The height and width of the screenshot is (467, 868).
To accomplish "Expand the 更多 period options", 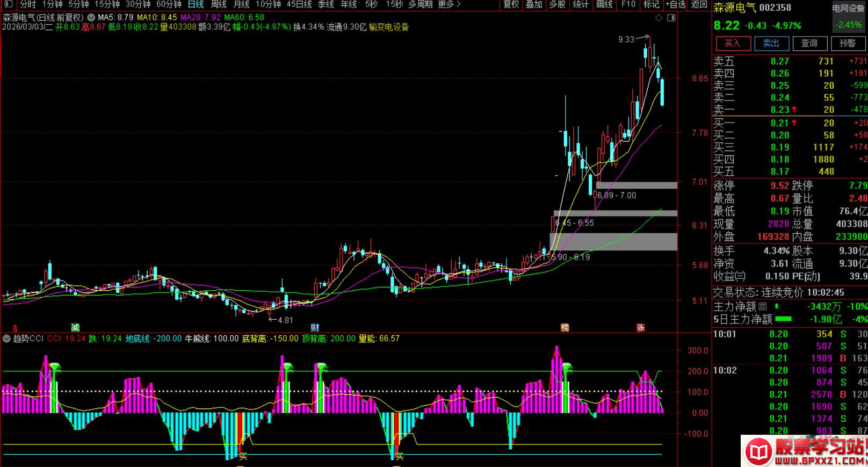I will pyautogui.click(x=449, y=4).
